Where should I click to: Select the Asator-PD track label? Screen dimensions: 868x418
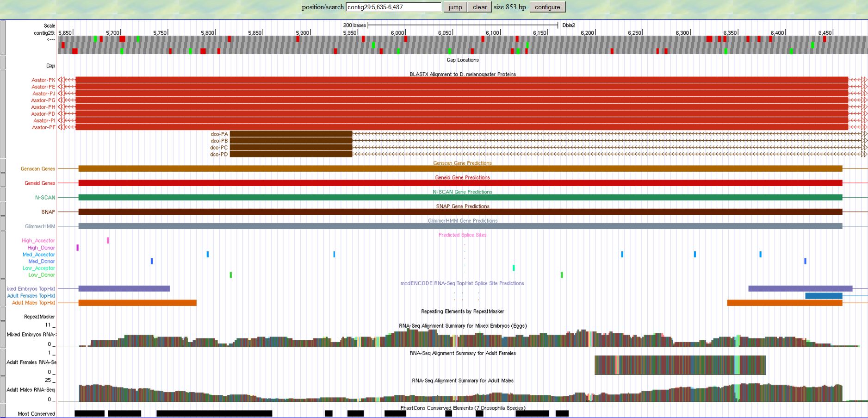(x=43, y=114)
